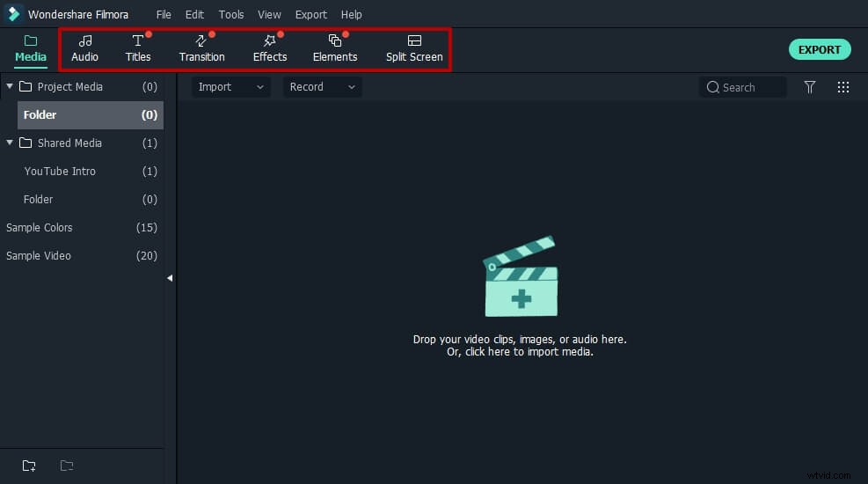Click the 'click here to import media' text
868x484 pixels.
[x=529, y=352]
